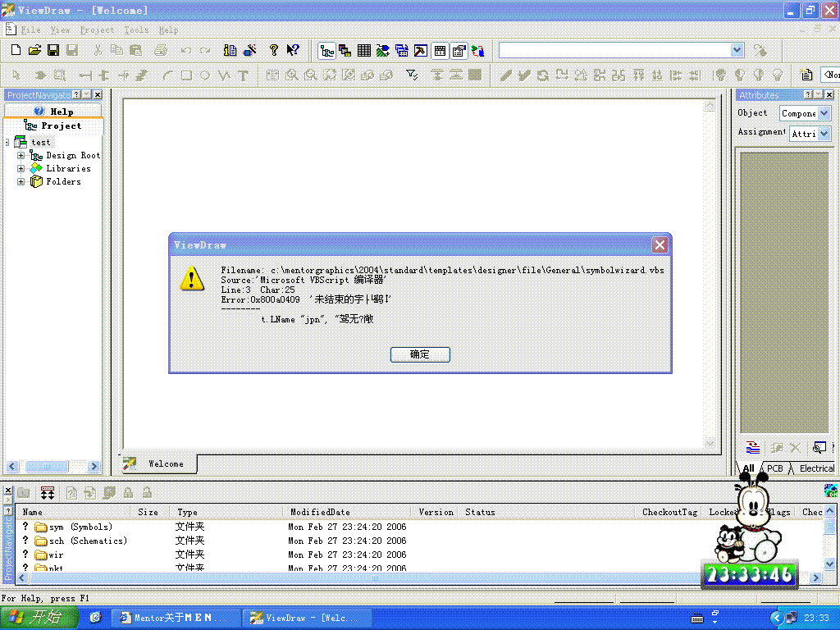Switch to the All attributes tab
This screenshot has height=630, width=840.
click(748, 468)
